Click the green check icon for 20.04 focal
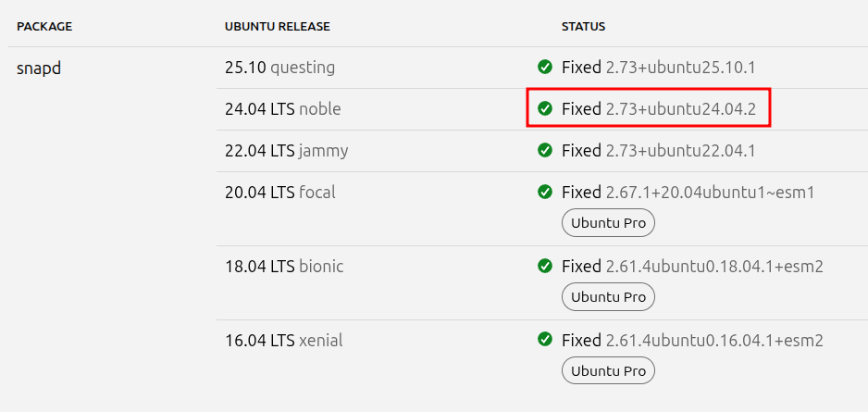 pos(545,192)
